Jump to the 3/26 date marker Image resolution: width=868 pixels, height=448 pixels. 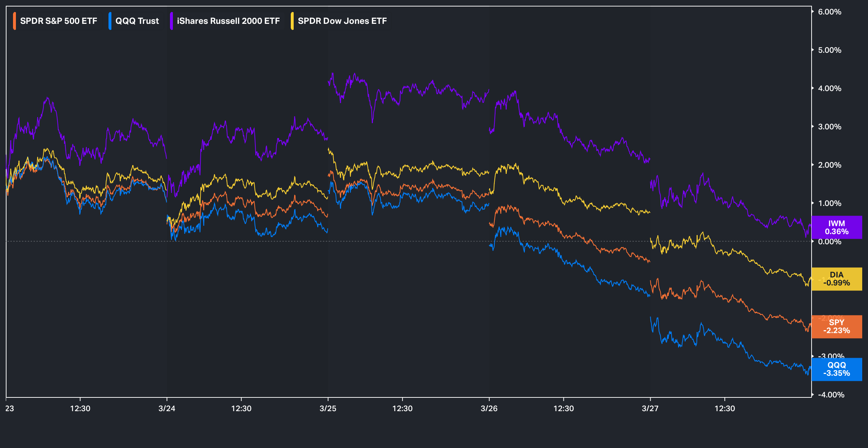point(489,409)
